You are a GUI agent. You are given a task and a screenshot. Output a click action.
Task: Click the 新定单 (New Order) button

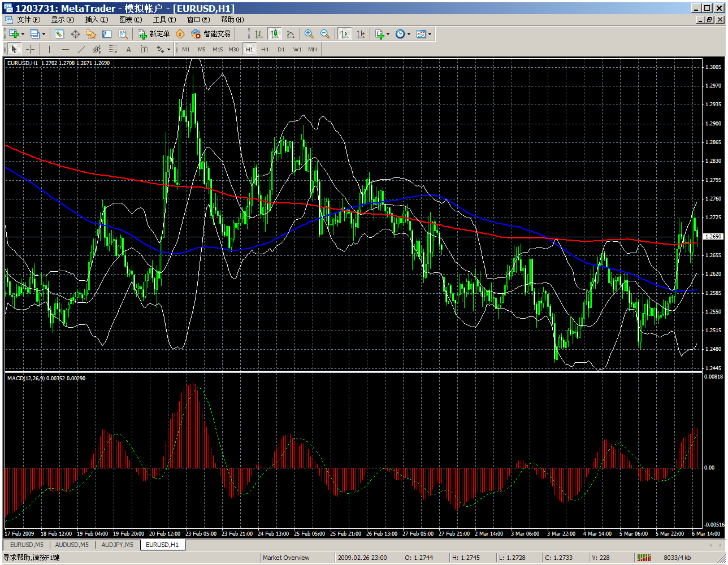coord(154,34)
